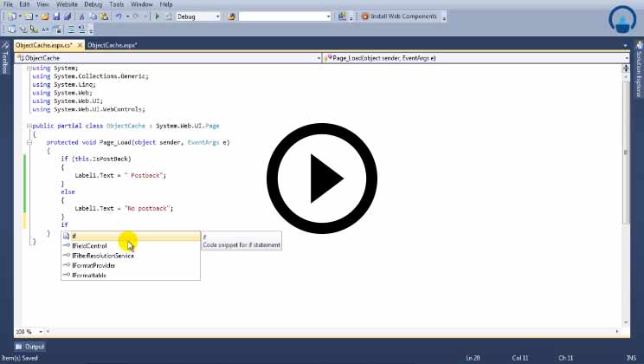
Task: Close the ObjectCache.aspx.cs tab
Action: tap(80, 44)
